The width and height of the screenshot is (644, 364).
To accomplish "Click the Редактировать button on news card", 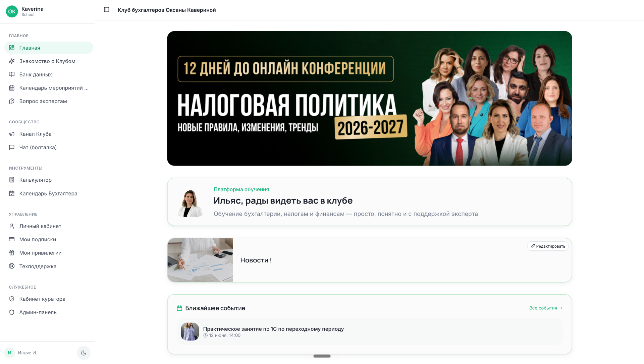I will pyautogui.click(x=548, y=246).
